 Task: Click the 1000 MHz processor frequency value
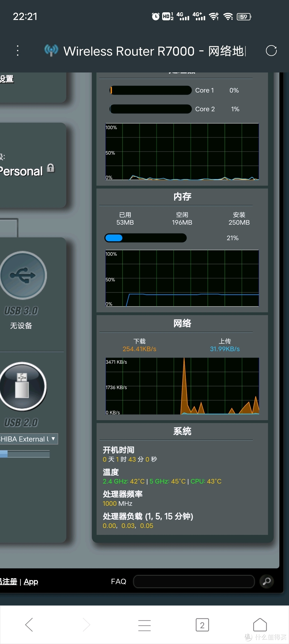pos(117,504)
